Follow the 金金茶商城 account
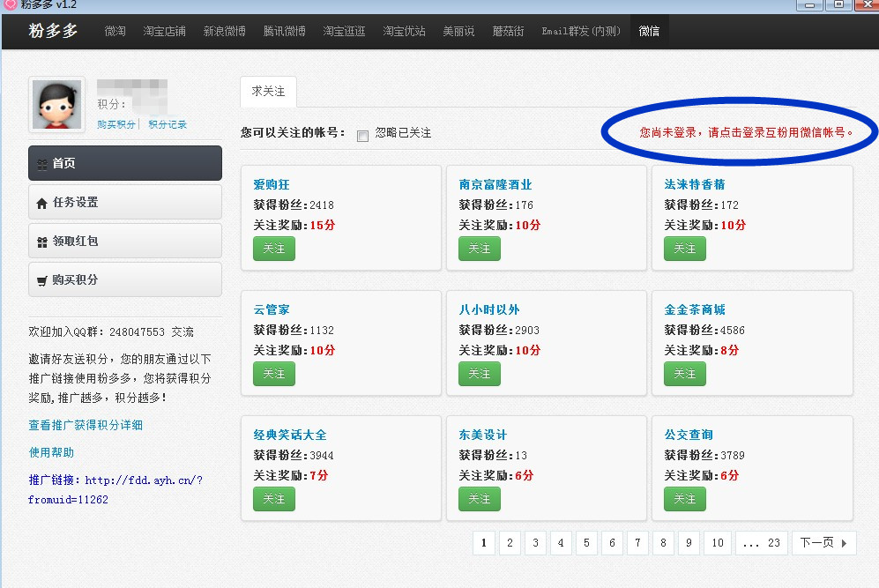Image resolution: width=879 pixels, height=588 pixels. (684, 374)
